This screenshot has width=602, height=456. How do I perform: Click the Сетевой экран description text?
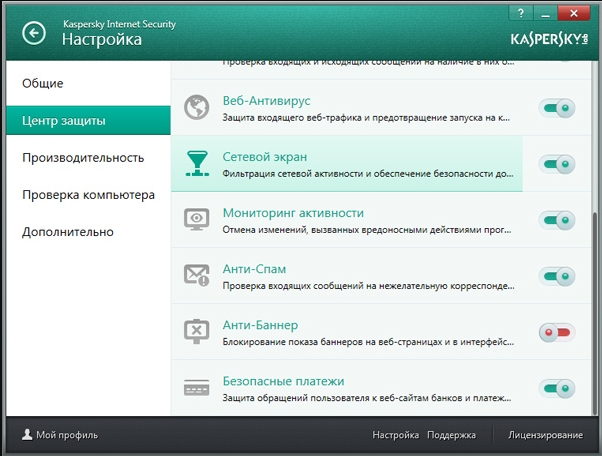pos(368,174)
